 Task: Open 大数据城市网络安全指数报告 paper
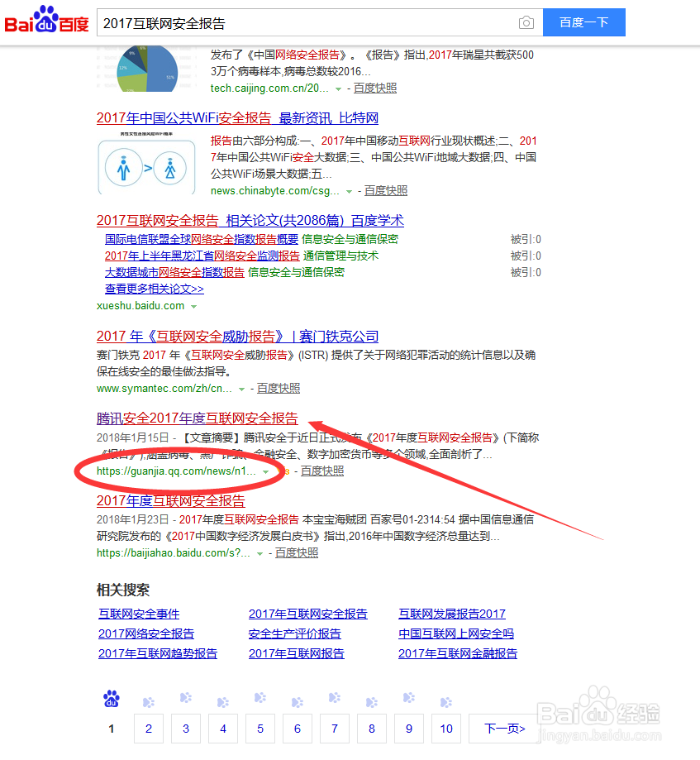point(174,272)
